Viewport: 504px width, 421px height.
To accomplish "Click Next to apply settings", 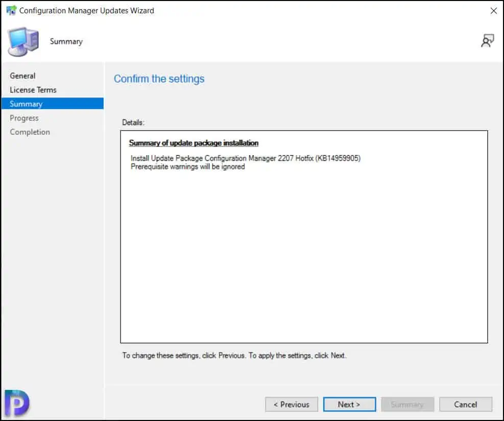I will (x=349, y=404).
